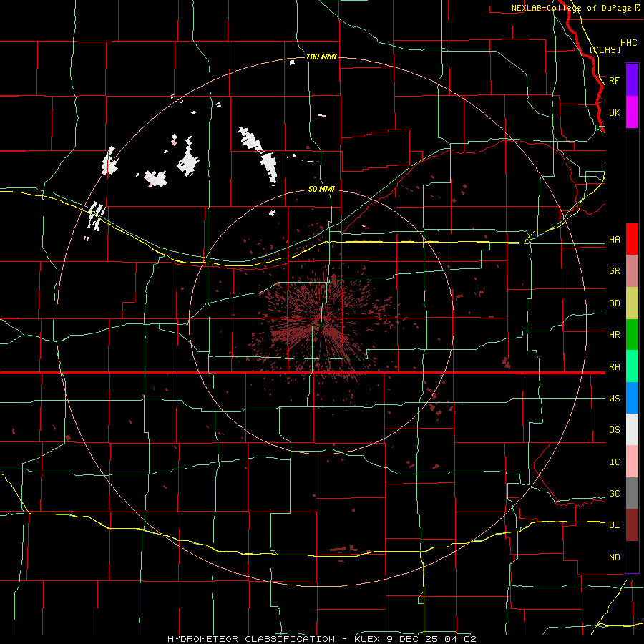Click the BD legend label
Screen dimensions: 644x644
click(x=614, y=303)
